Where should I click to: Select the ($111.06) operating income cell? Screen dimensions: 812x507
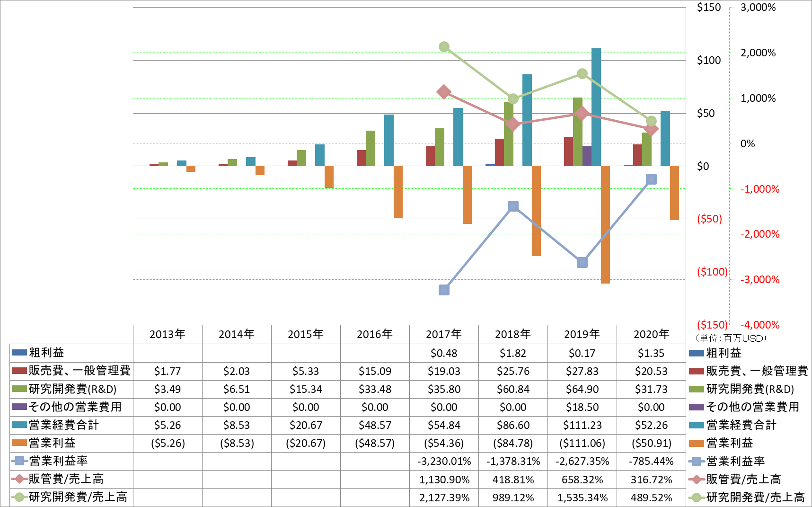click(582, 443)
